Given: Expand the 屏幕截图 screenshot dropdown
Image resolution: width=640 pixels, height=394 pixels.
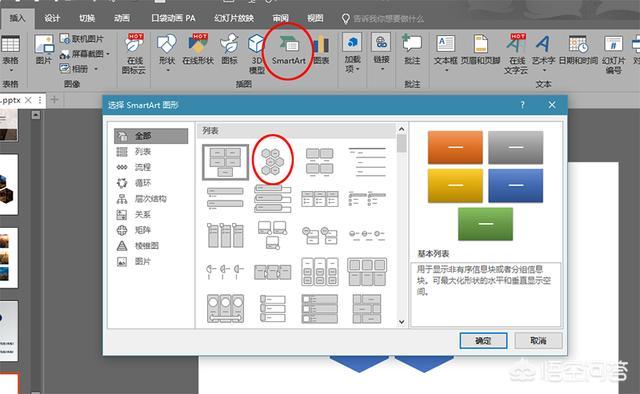Looking at the screenshot, I should coord(108,54).
